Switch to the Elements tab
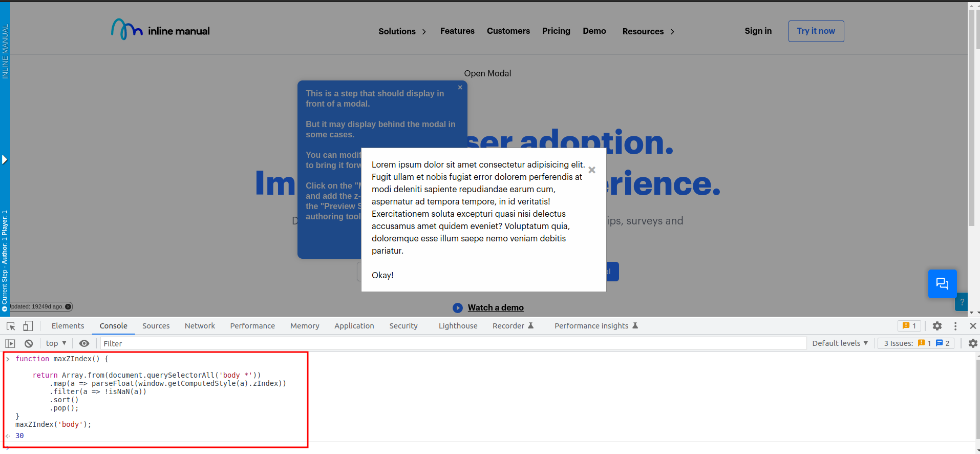Viewport: 980px width, 454px height. 68,326
